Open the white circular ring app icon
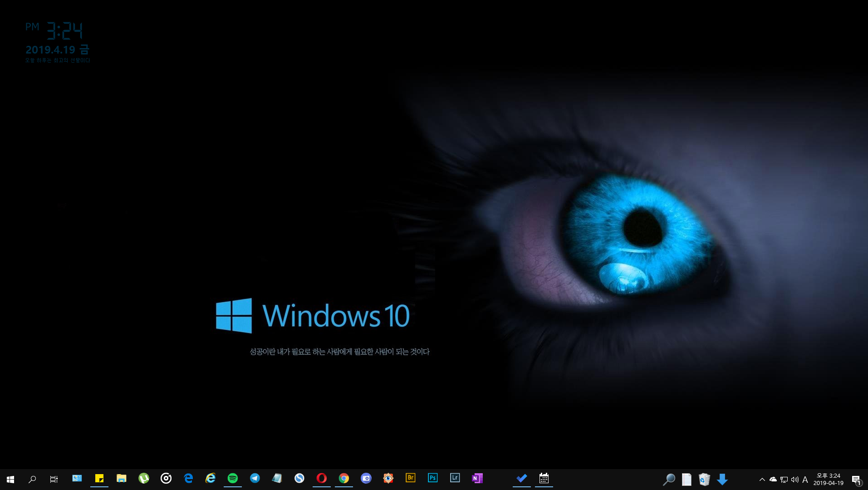 pyautogui.click(x=166, y=478)
